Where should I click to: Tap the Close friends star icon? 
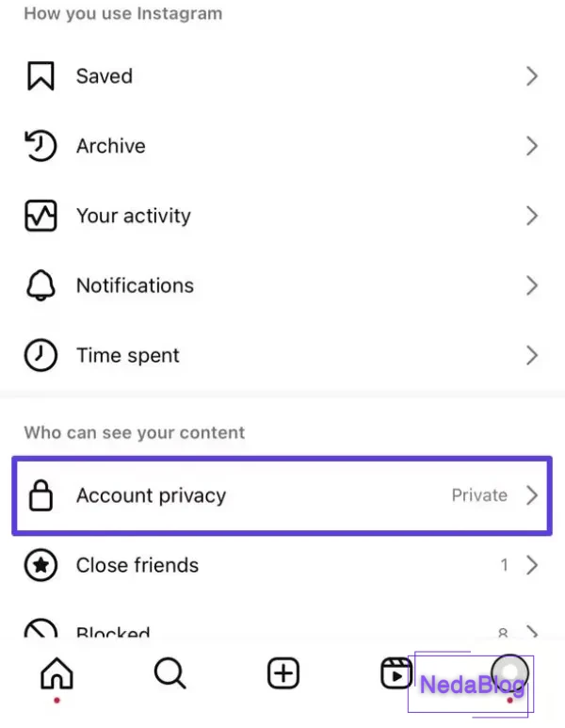[x=40, y=566]
